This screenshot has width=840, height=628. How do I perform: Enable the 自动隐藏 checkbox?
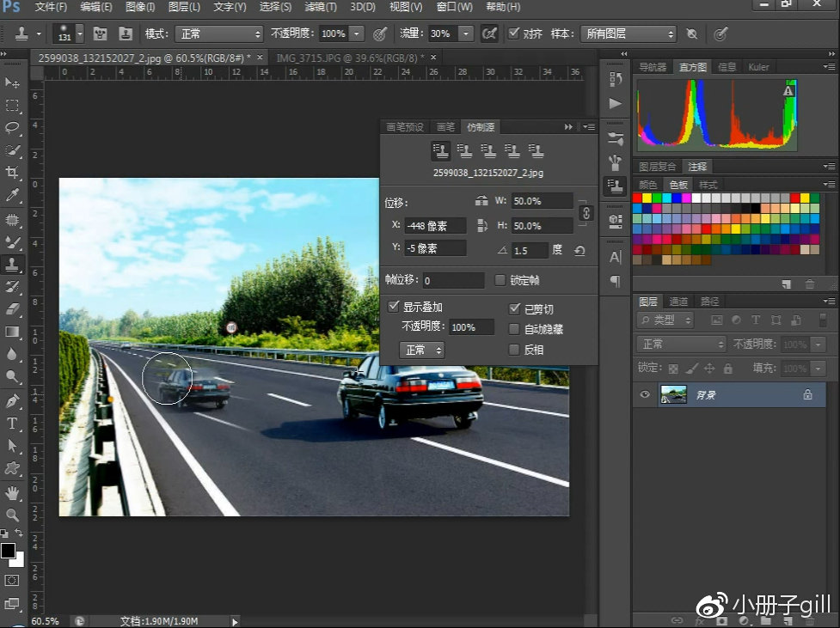coord(514,329)
